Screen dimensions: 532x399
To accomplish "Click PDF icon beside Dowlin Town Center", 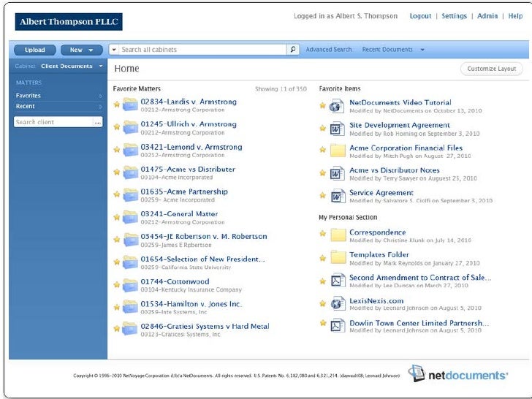I will (x=338, y=325).
